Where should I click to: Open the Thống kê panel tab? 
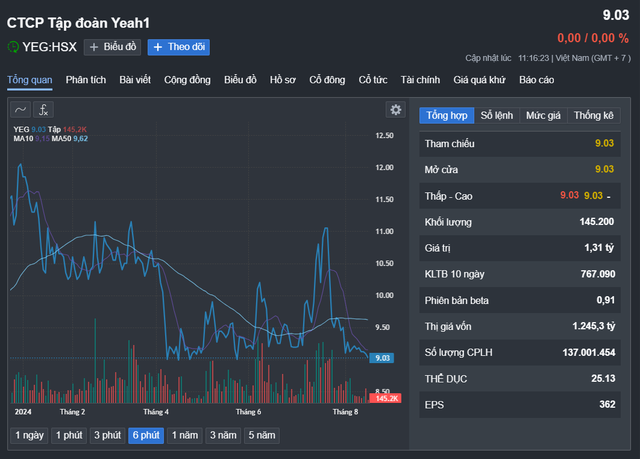(x=593, y=115)
